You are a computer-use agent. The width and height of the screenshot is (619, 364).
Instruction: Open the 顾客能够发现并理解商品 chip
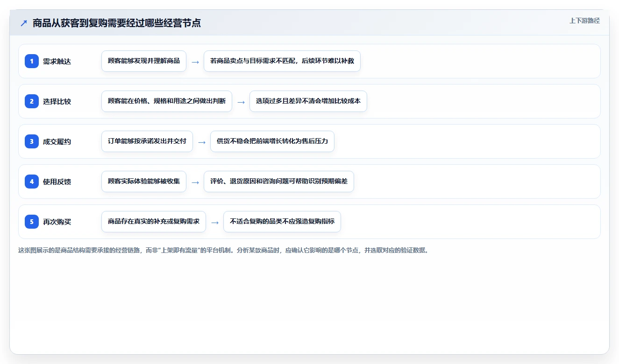coord(144,61)
